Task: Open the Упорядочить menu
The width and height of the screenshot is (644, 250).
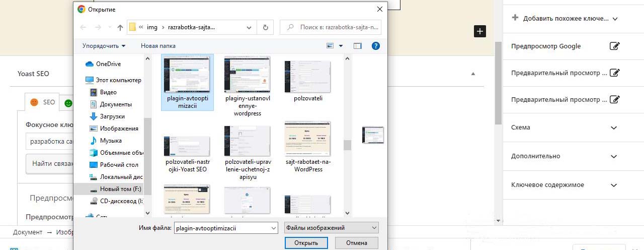Action: pyautogui.click(x=104, y=46)
